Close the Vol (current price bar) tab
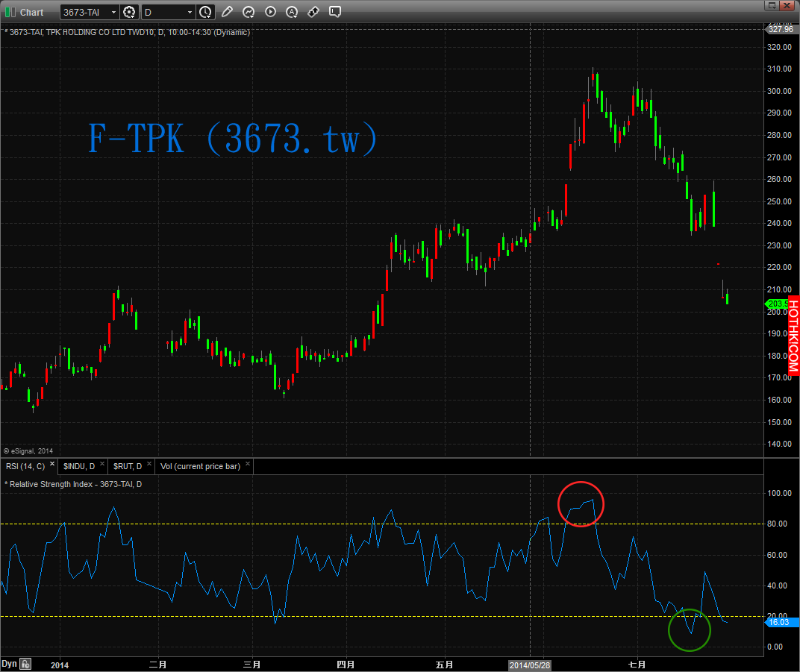Viewport: 800px width, 672px height. click(248, 463)
